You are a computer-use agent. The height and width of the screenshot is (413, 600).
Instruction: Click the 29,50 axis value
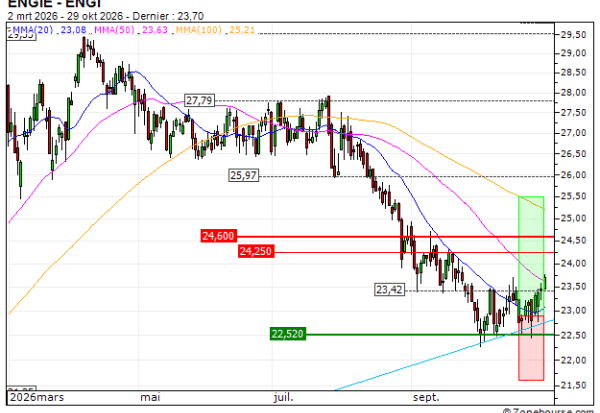pyautogui.click(x=574, y=35)
